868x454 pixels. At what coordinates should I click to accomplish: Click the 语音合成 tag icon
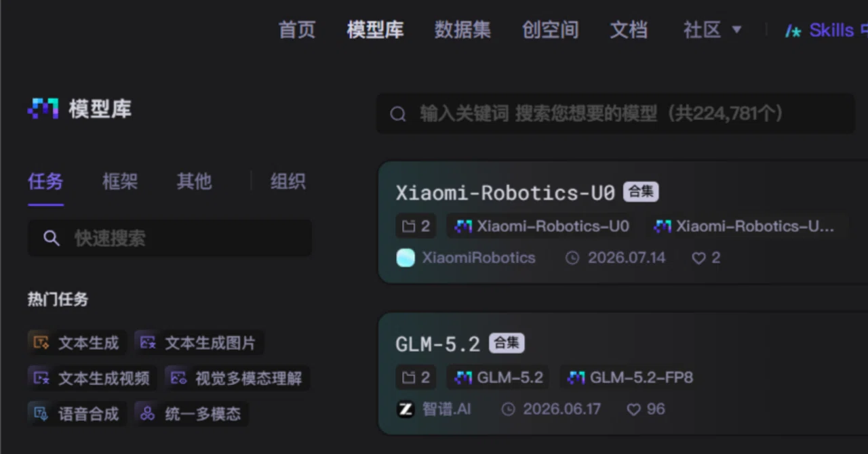coord(41,413)
